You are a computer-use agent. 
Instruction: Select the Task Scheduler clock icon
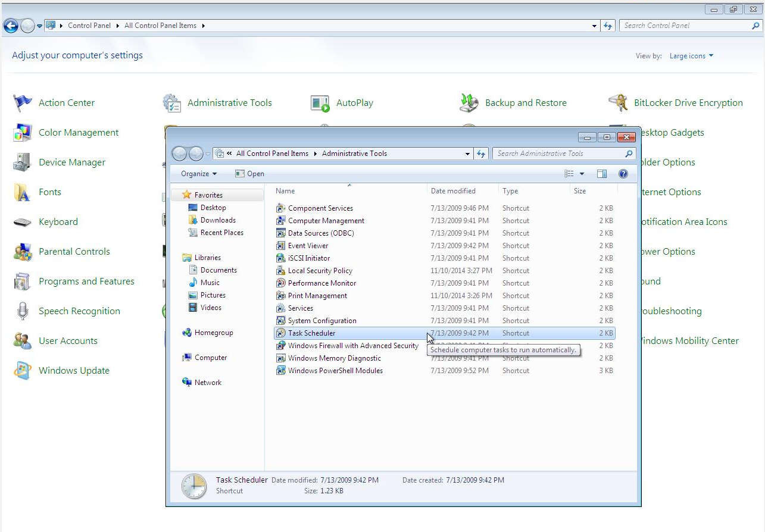point(281,333)
